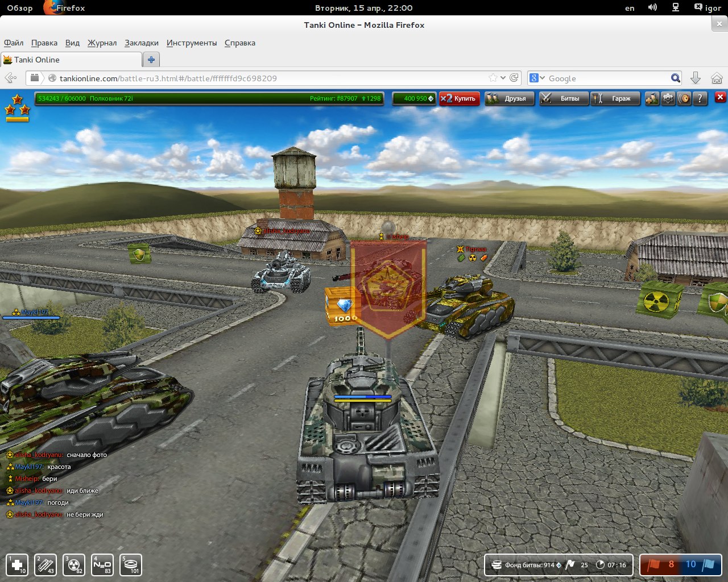
Task: Open the system volume control
Action: [652, 8]
